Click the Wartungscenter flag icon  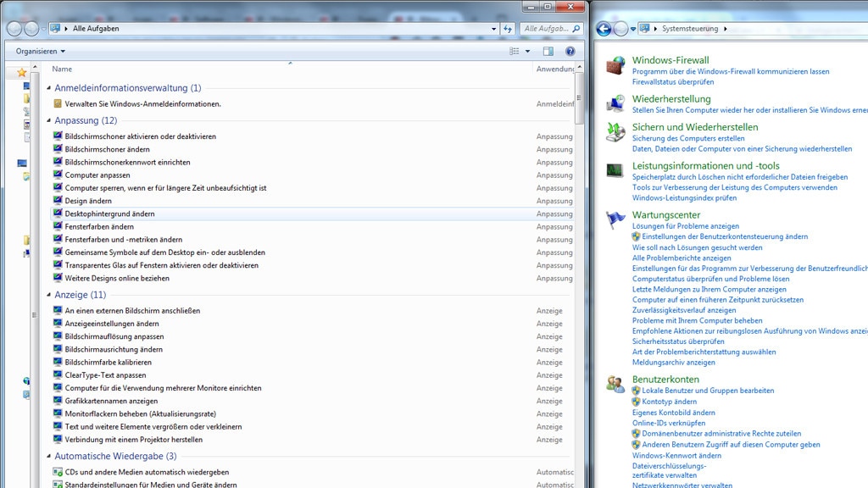pyautogui.click(x=615, y=219)
